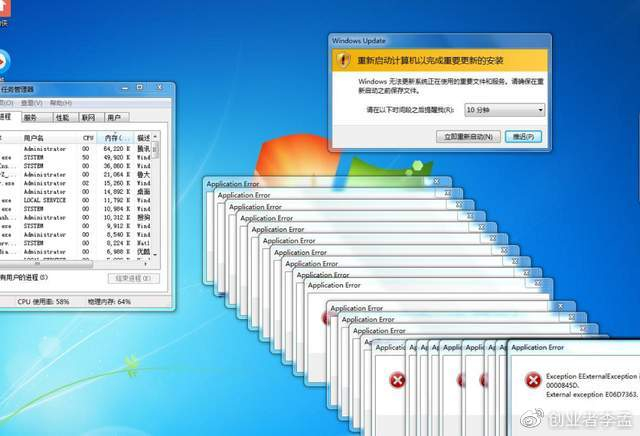Open the 10 分钟 reminder dropdown
This screenshot has width=640, height=436.
point(504,110)
